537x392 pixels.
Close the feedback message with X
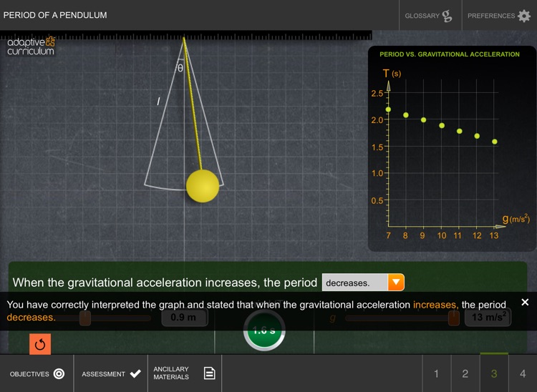(525, 302)
